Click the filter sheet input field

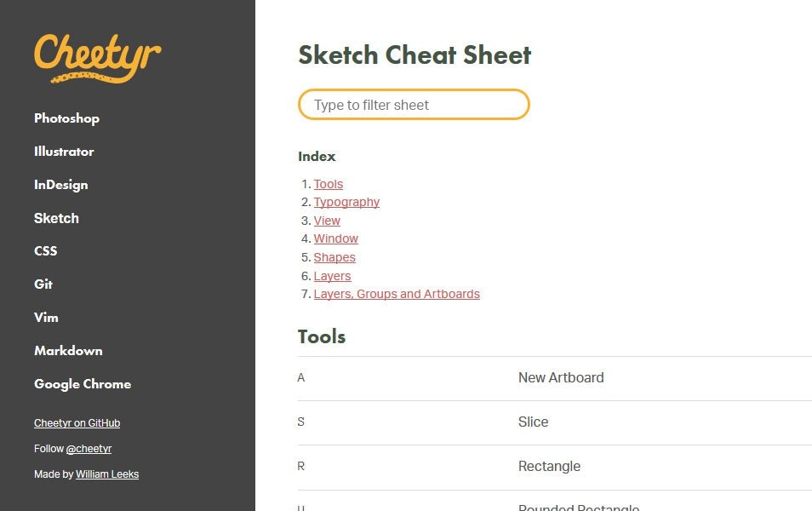(x=414, y=104)
